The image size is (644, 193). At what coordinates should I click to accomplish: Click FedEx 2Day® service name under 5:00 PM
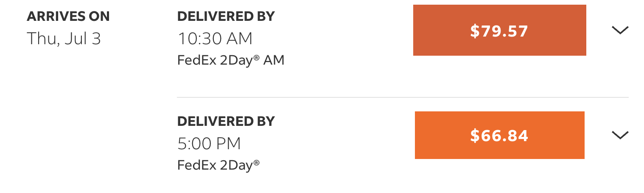pos(218,165)
